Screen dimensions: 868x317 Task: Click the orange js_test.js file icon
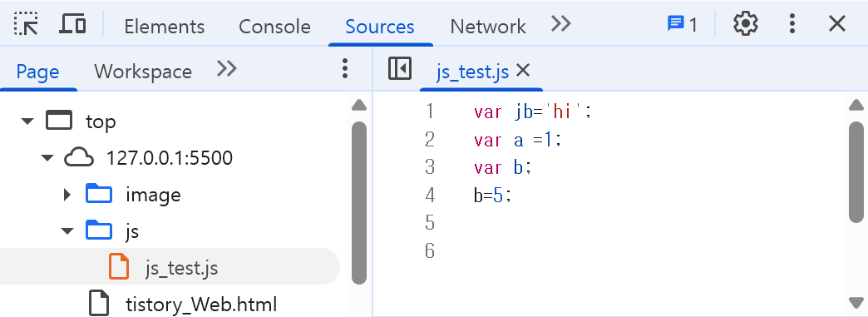[x=119, y=266]
